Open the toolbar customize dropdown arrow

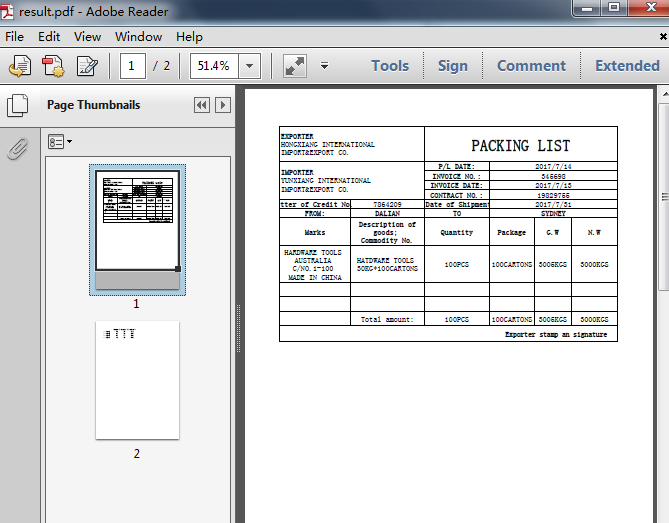tap(324, 66)
